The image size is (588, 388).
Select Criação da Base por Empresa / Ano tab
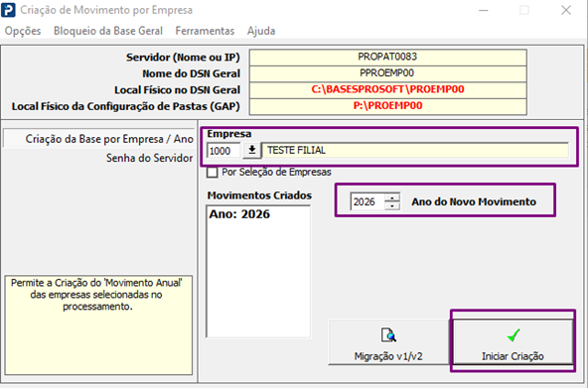[98, 139]
